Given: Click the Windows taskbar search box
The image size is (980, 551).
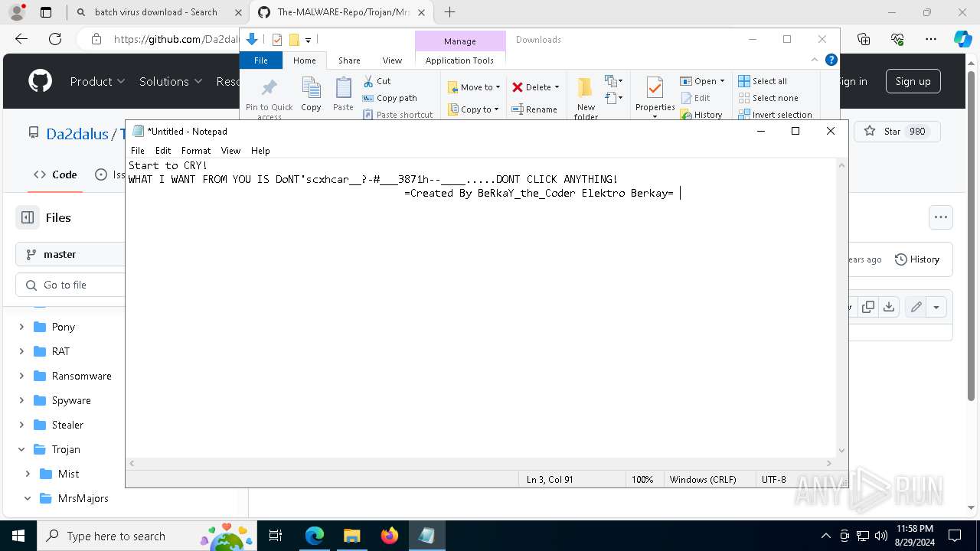Looking at the screenshot, I should coord(147,536).
